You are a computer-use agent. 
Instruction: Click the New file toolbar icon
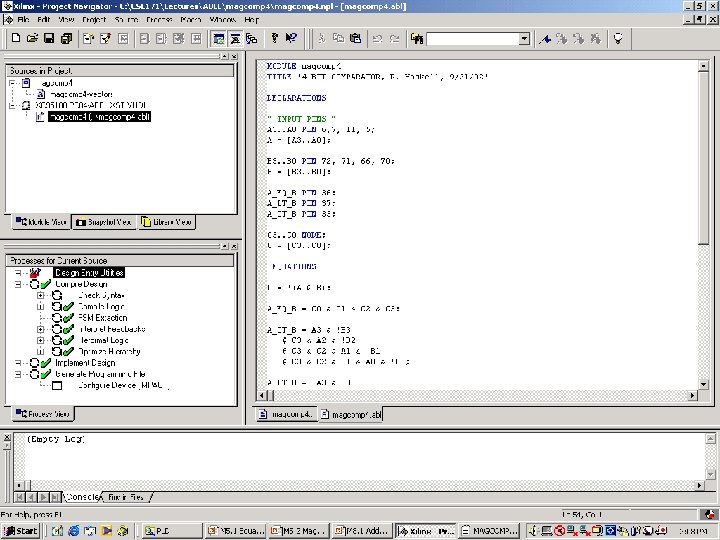[x=16, y=38]
